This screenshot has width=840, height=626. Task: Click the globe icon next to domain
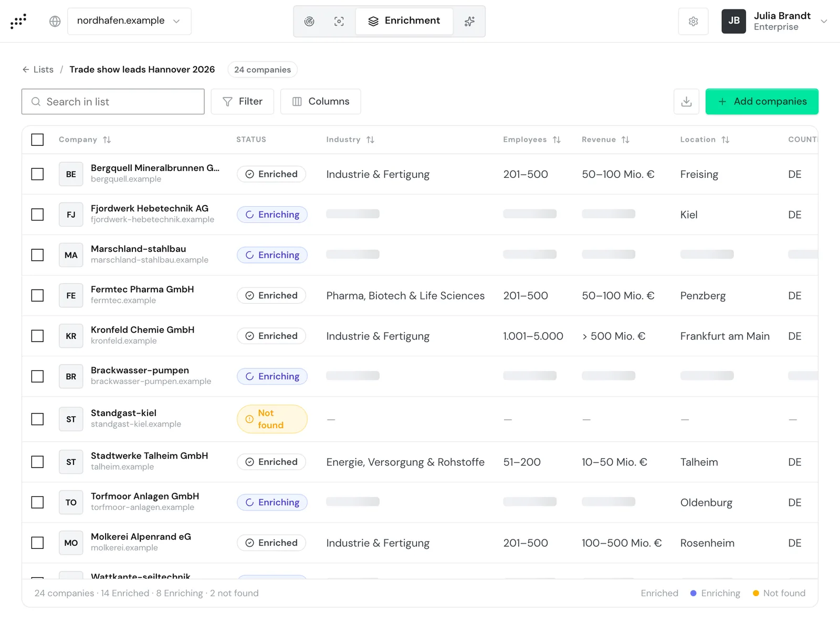coord(55,21)
